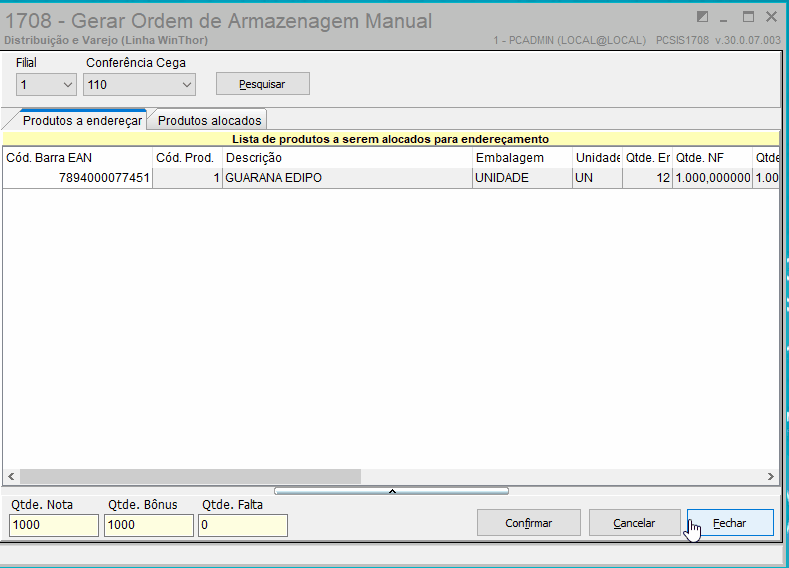Focus the Qtde. Bônus field
This screenshot has height=568, width=789.
149,525
